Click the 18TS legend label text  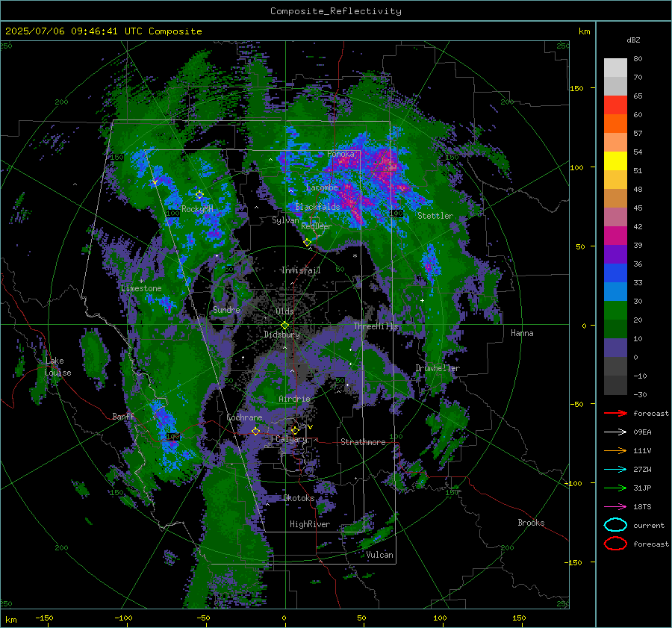pos(642,507)
